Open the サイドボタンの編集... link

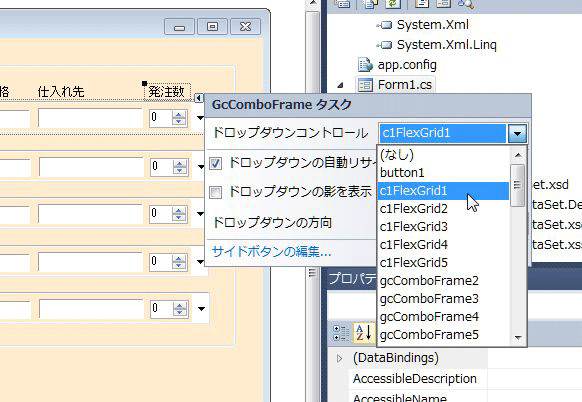point(271,252)
